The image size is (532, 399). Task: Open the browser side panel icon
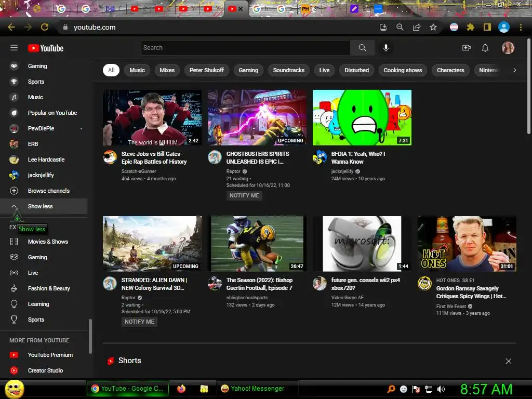487,27
